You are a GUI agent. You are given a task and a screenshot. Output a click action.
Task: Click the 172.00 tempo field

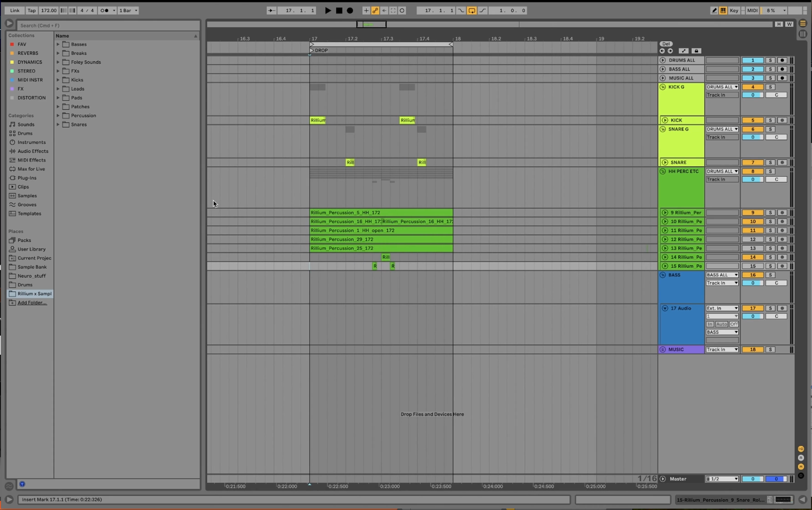(49, 10)
